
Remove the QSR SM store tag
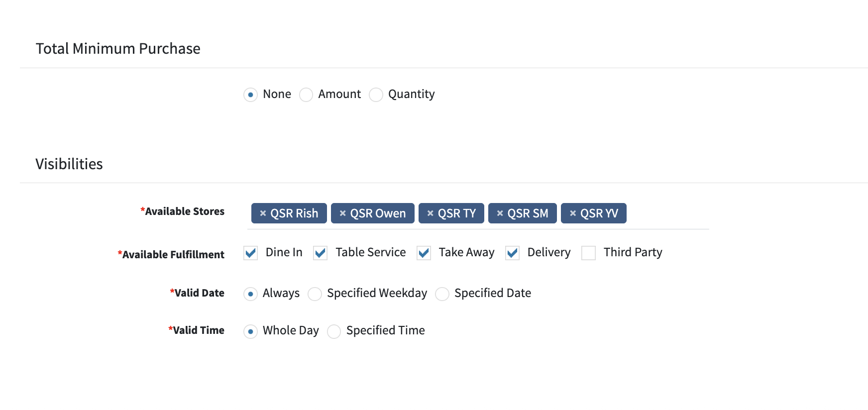(500, 213)
